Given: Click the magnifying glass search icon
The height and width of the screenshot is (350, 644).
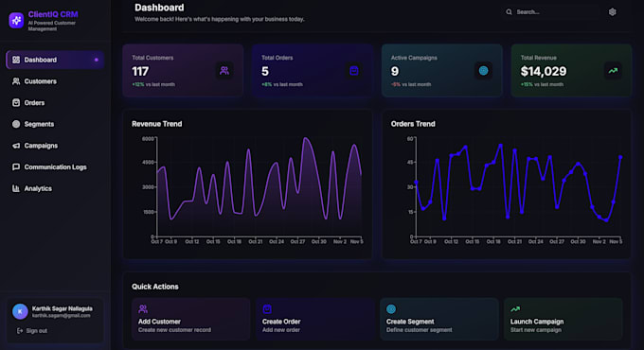Looking at the screenshot, I should point(509,12).
